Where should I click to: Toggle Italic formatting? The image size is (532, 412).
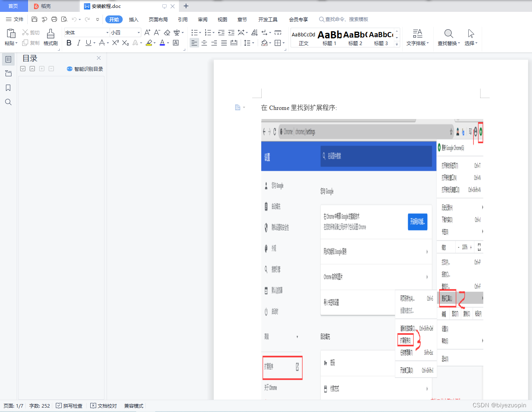coord(78,43)
